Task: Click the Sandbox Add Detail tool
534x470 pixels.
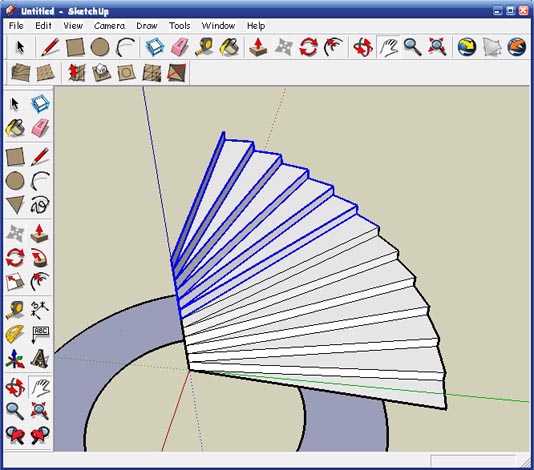Action: [x=152, y=73]
